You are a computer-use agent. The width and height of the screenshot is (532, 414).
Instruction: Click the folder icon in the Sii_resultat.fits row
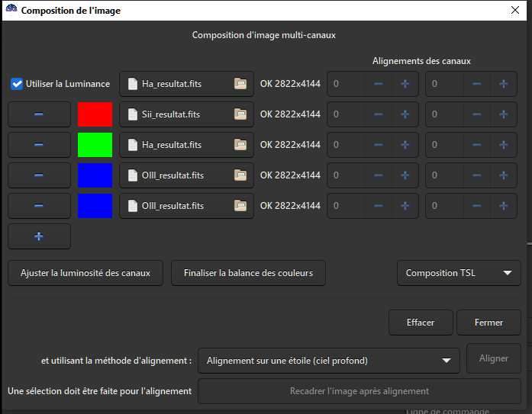(x=240, y=114)
